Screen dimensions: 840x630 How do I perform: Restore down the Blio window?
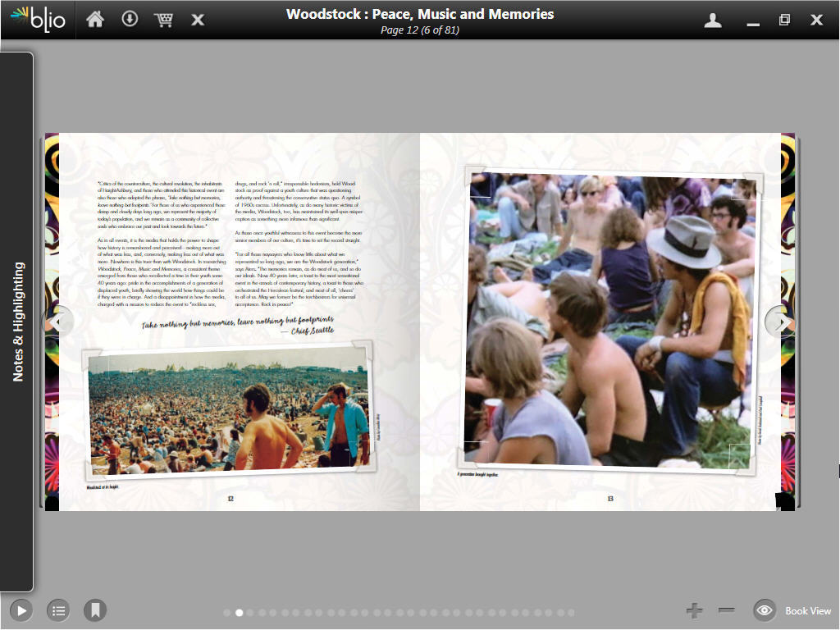tap(784, 21)
